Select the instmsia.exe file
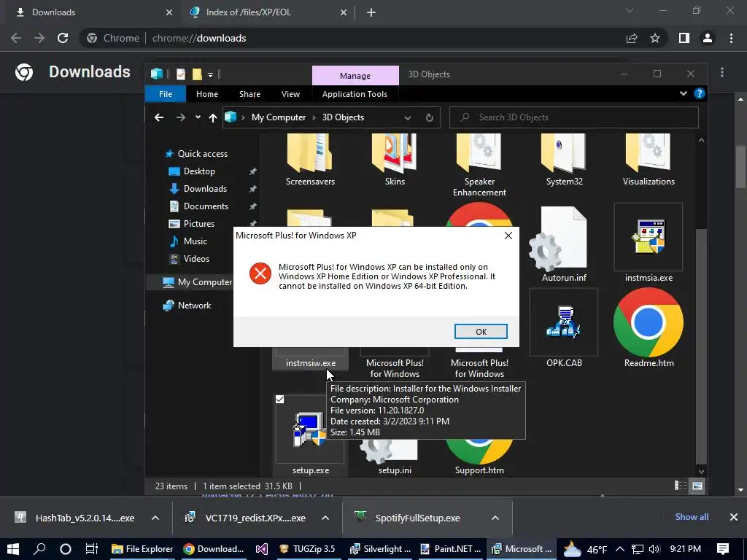The height and width of the screenshot is (560, 747). (649, 244)
